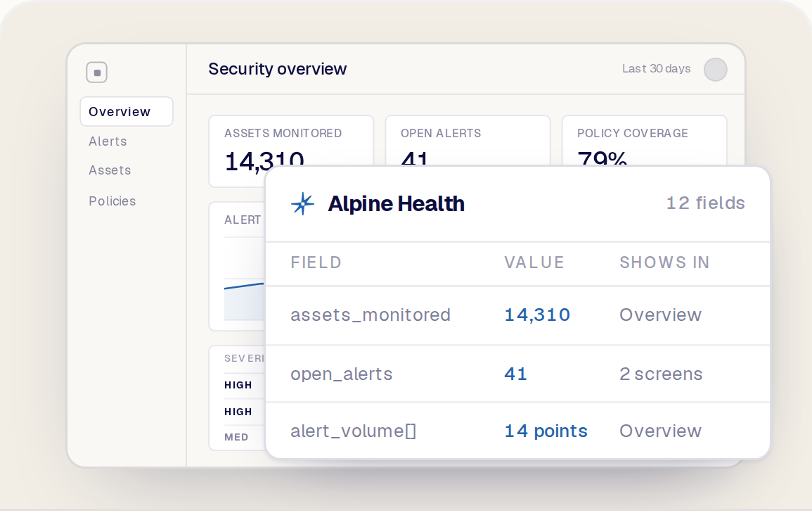
Task: Select the assets_monitored field name
Action: pyautogui.click(x=370, y=315)
